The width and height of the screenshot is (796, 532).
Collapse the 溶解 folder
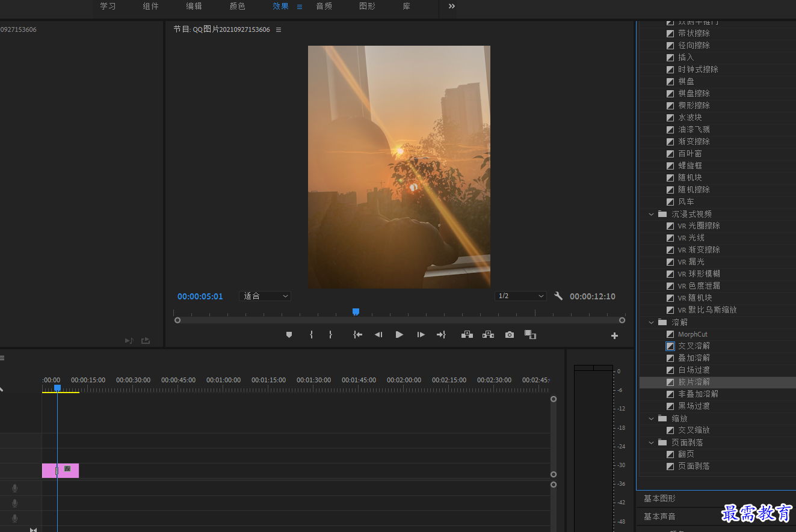click(651, 322)
